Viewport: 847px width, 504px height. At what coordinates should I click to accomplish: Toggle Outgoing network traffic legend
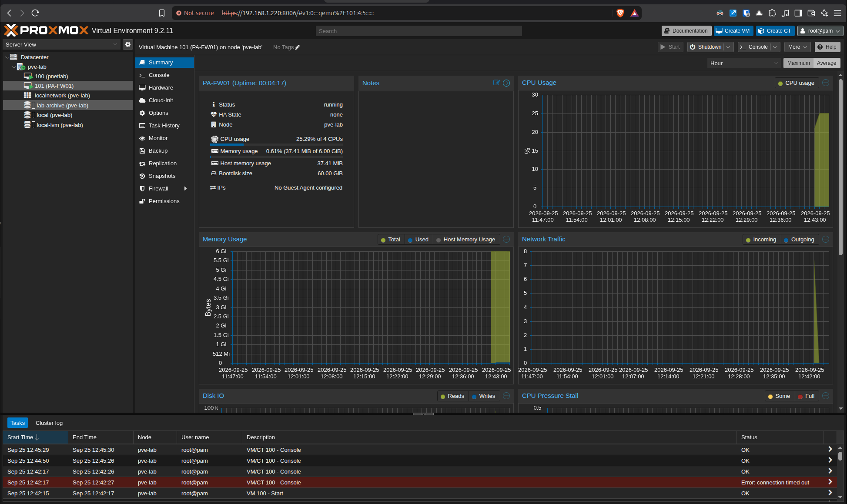point(800,240)
